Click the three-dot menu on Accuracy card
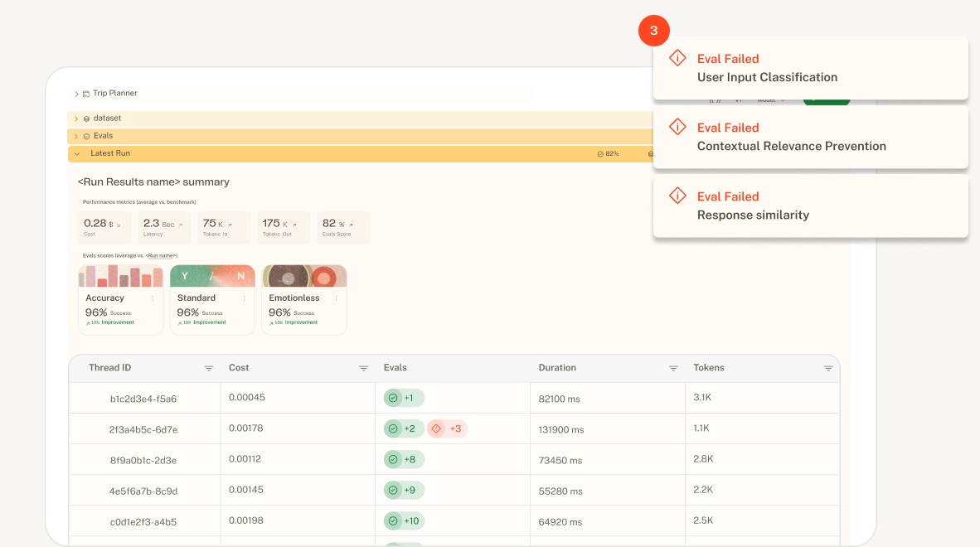This screenshot has width=980, height=547. (x=153, y=298)
